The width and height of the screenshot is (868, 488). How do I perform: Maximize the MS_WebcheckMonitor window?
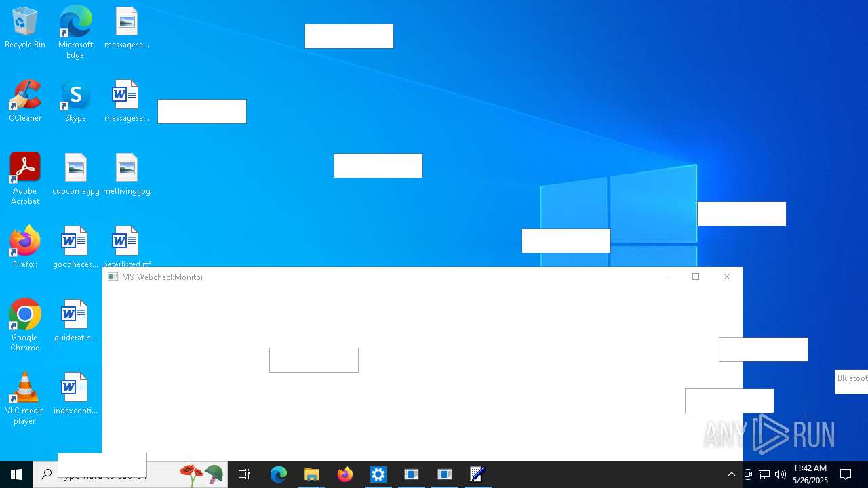pyautogui.click(x=696, y=277)
